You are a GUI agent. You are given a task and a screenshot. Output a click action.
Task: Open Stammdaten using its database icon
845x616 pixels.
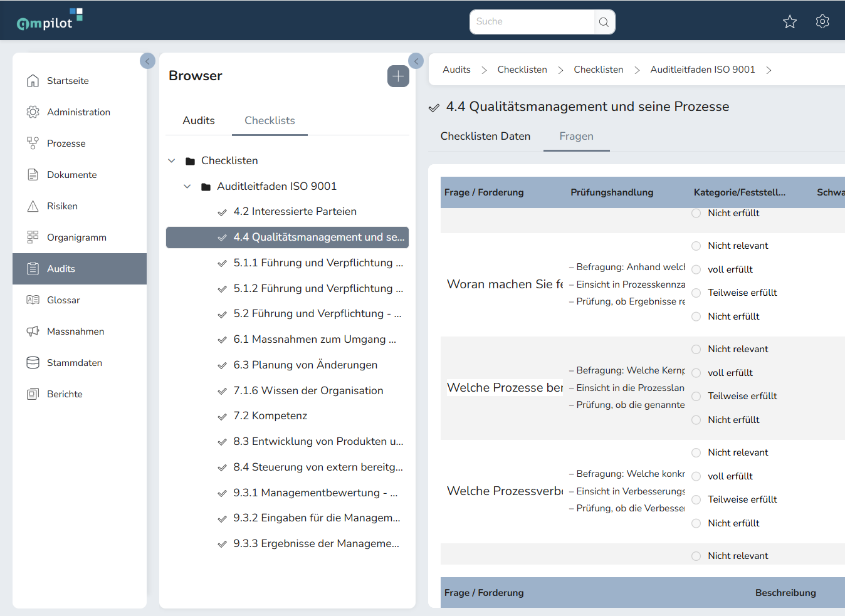pos(33,362)
